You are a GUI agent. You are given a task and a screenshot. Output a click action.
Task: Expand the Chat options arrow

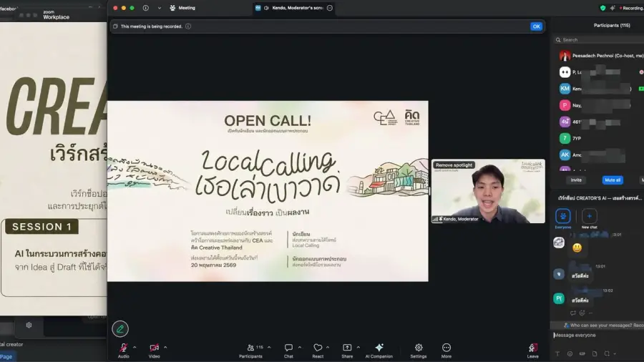(x=299, y=347)
